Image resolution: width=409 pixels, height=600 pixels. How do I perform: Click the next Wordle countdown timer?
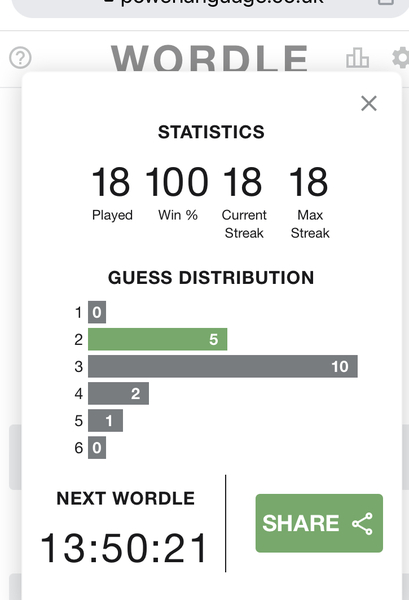coord(124,548)
